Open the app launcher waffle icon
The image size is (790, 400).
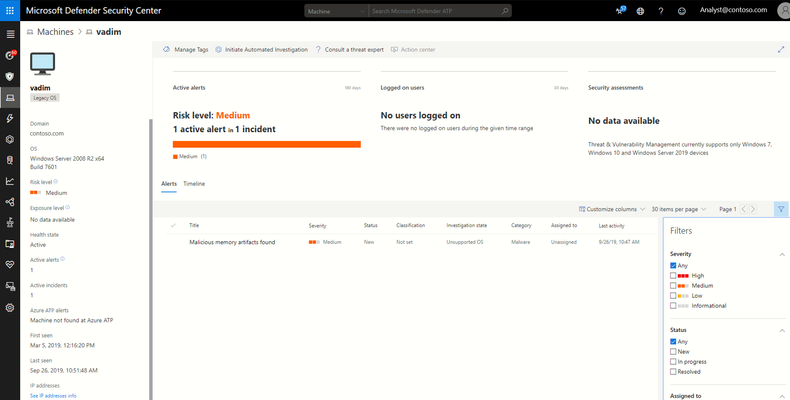pyautogui.click(x=10, y=10)
